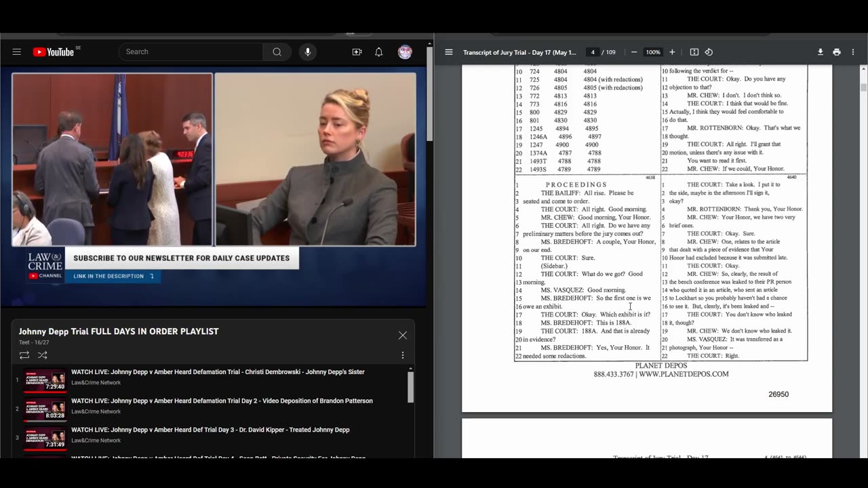
Task: Zoom in the PDF with the plus button
Action: tap(672, 52)
